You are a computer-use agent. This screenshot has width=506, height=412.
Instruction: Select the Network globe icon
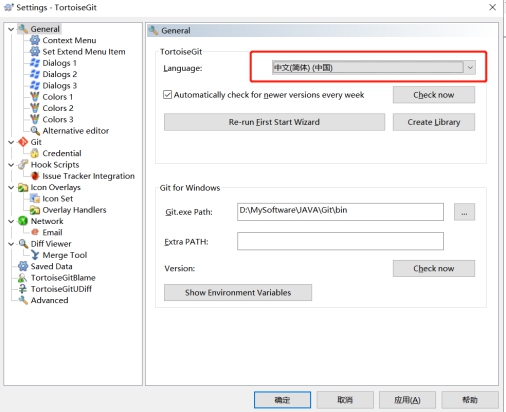(x=23, y=221)
